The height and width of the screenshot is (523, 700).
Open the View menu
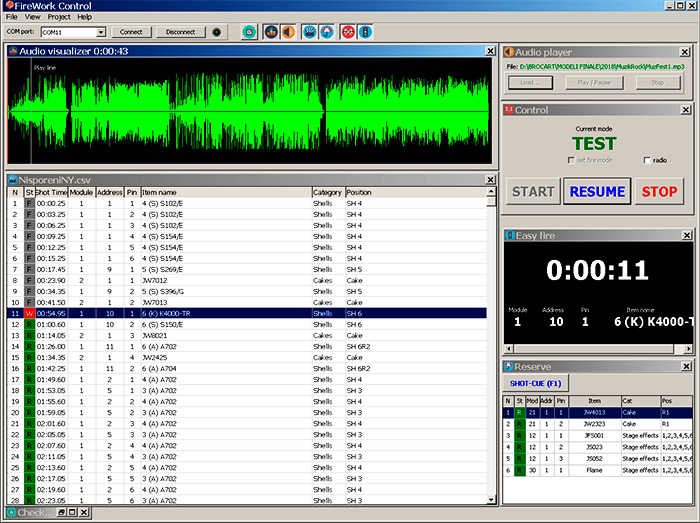coord(32,17)
